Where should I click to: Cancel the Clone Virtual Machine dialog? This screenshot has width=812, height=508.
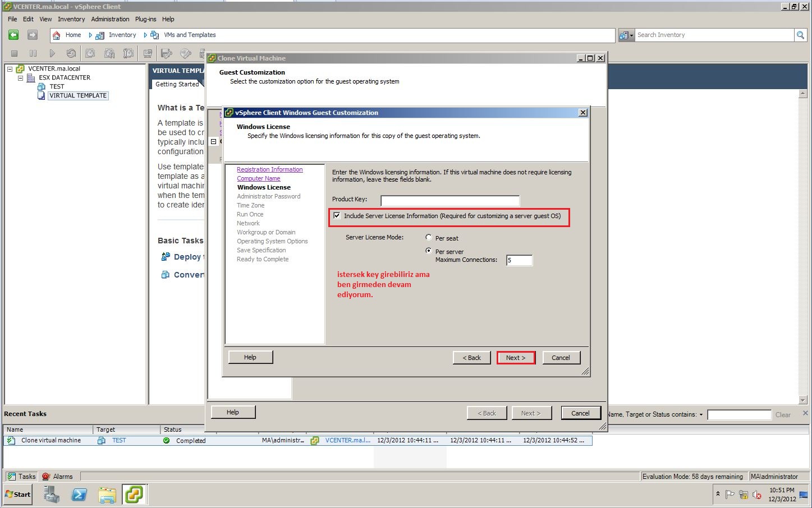pyautogui.click(x=581, y=413)
